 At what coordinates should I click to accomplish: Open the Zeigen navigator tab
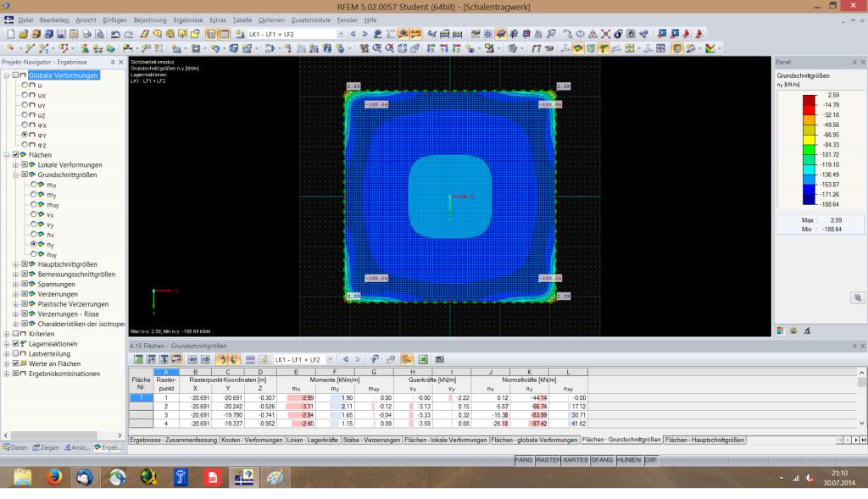(x=46, y=447)
